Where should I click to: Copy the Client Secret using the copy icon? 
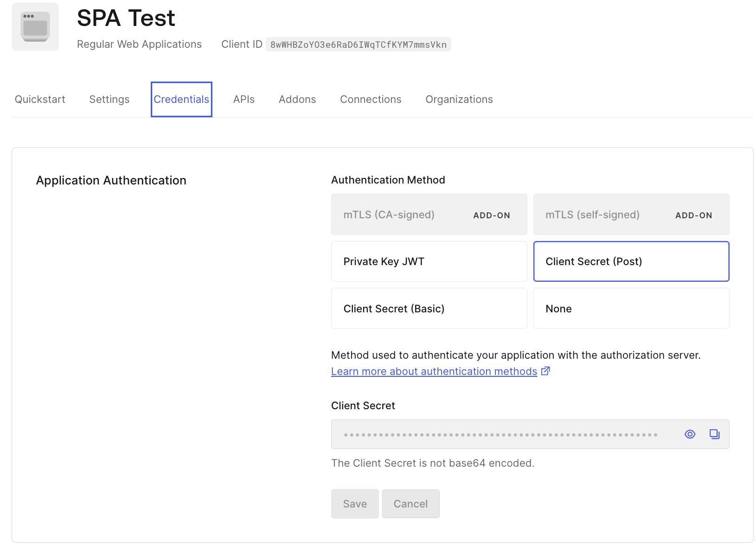[x=714, y=434]
